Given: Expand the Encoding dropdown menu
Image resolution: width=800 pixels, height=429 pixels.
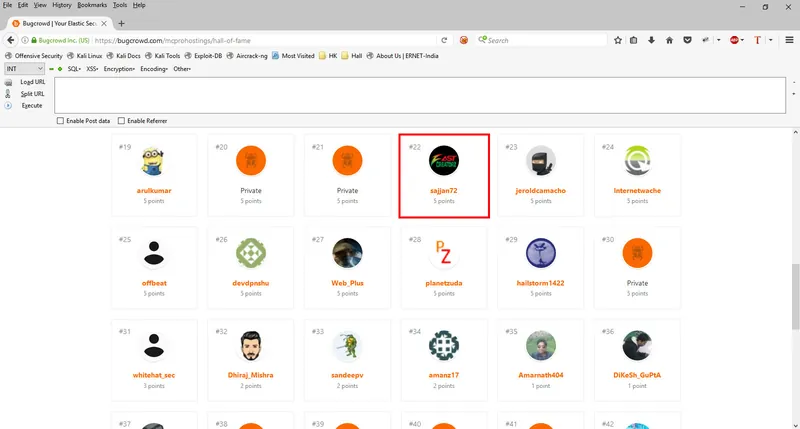Looking at the screenshot, I should 154,69.
